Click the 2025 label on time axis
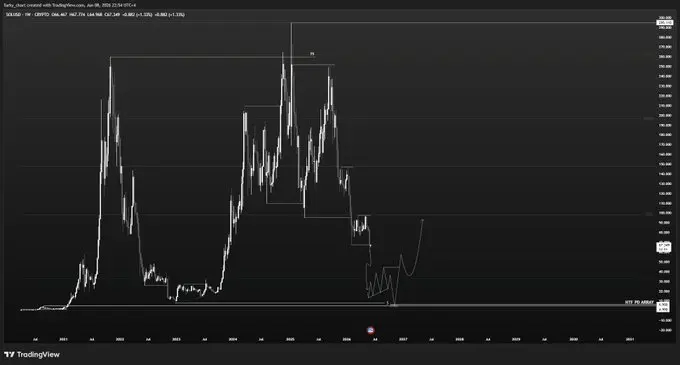Screen dimensions: 680x365 pos(290,339)
